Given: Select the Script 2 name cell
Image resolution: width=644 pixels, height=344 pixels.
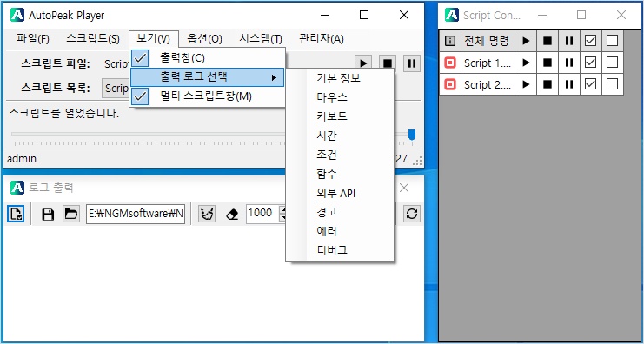Looking at the screenshot, I should (x=488, y=84).
